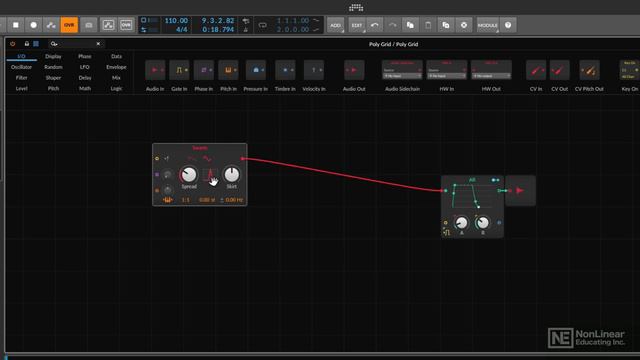Click the Skirt knob on Swarm oscillator
Image resolution: width=640 pixels, height=360 pixels.
(231, 175)
